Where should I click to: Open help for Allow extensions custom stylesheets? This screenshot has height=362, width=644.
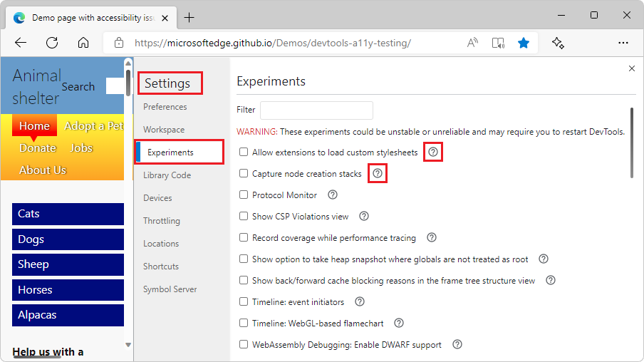433,152
